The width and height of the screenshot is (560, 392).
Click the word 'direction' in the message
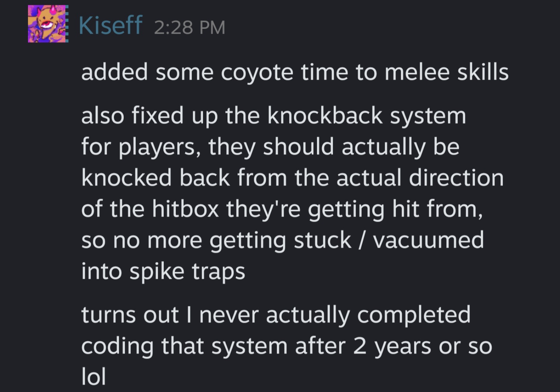click(x=456, y=178)
